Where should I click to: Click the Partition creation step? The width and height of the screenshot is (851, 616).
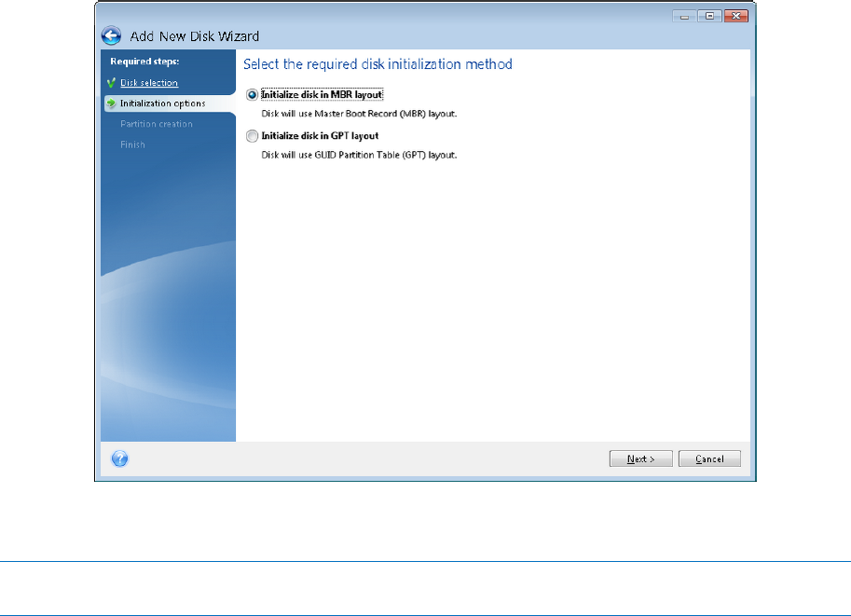(157, 124)
